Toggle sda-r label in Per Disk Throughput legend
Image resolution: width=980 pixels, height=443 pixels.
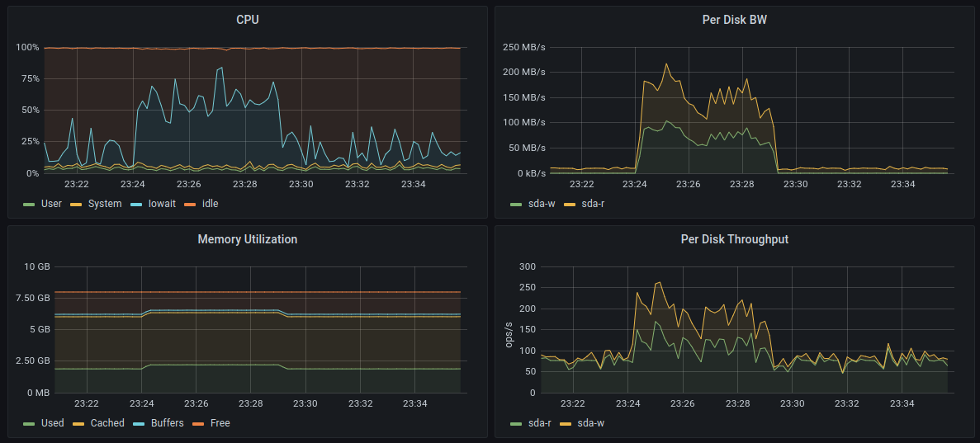[x=540, y=423]
